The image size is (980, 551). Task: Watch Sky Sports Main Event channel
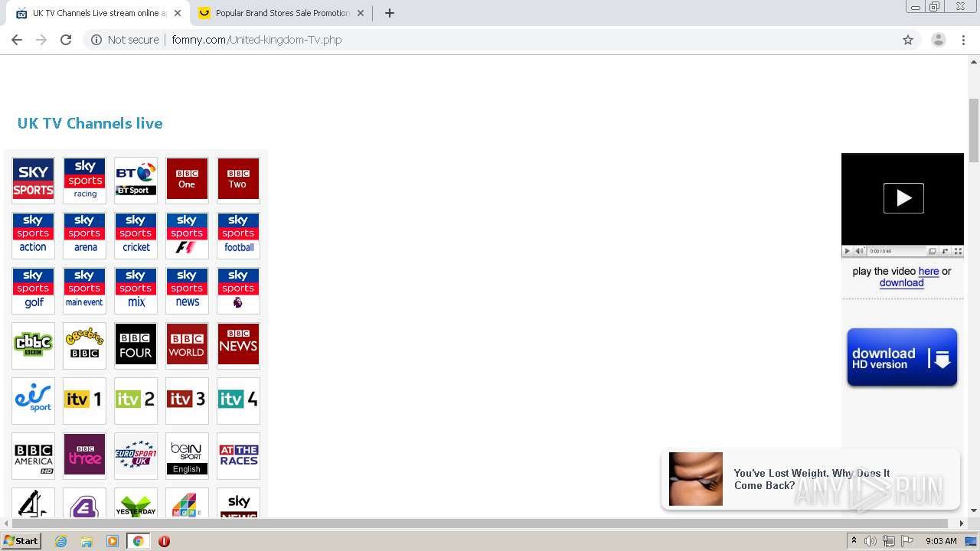pos(84,291)
